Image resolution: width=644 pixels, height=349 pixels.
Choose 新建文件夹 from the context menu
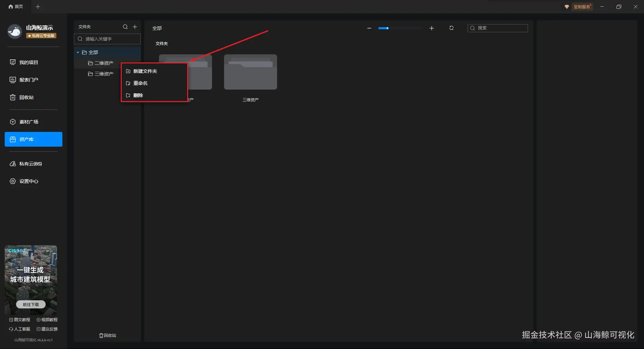tap(154, 71)
